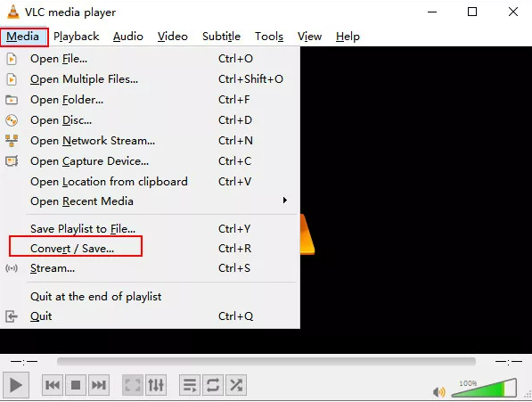Stop playback with the stop button
532x402 pixels.
[x=76, y=385]
